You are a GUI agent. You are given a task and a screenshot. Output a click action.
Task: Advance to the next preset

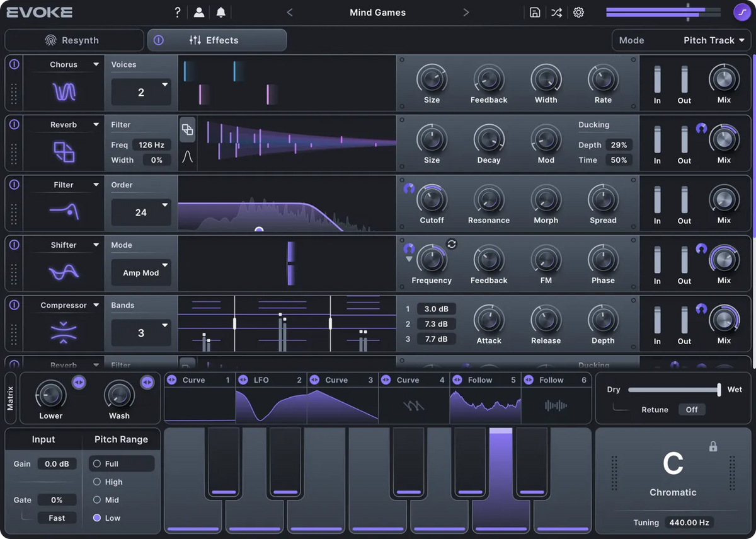tap(466, 12)
